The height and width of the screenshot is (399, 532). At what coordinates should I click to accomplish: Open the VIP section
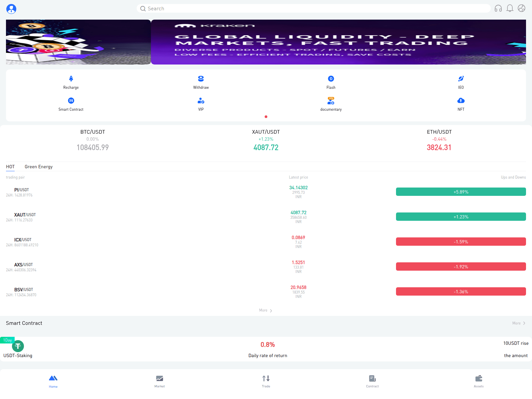pyautogui.click(x=201, y=103)
